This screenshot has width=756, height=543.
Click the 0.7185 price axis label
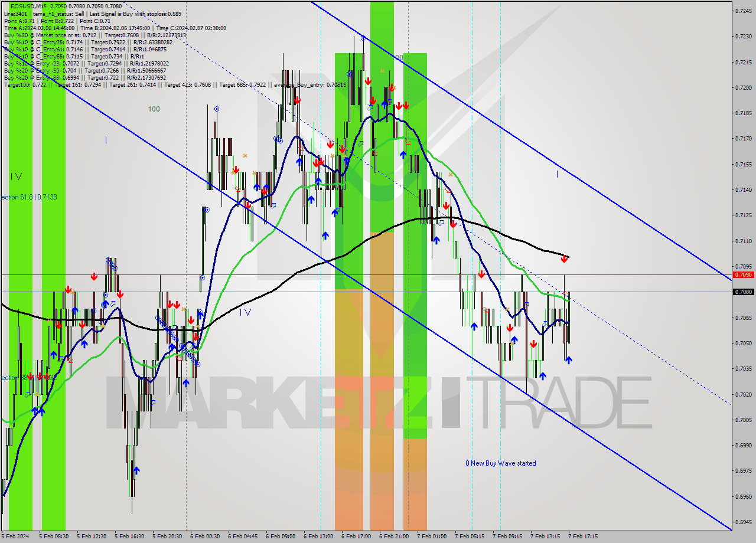coord(743,113)
